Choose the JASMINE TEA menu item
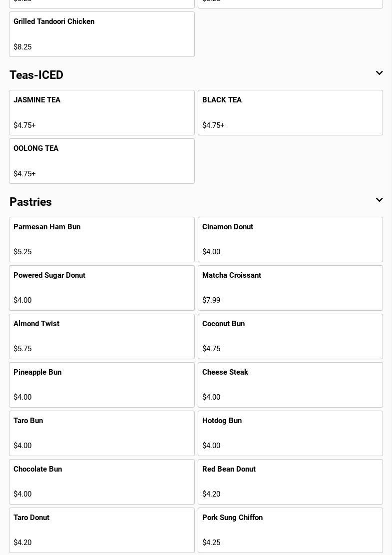392x555 pixels. [102, 112]
